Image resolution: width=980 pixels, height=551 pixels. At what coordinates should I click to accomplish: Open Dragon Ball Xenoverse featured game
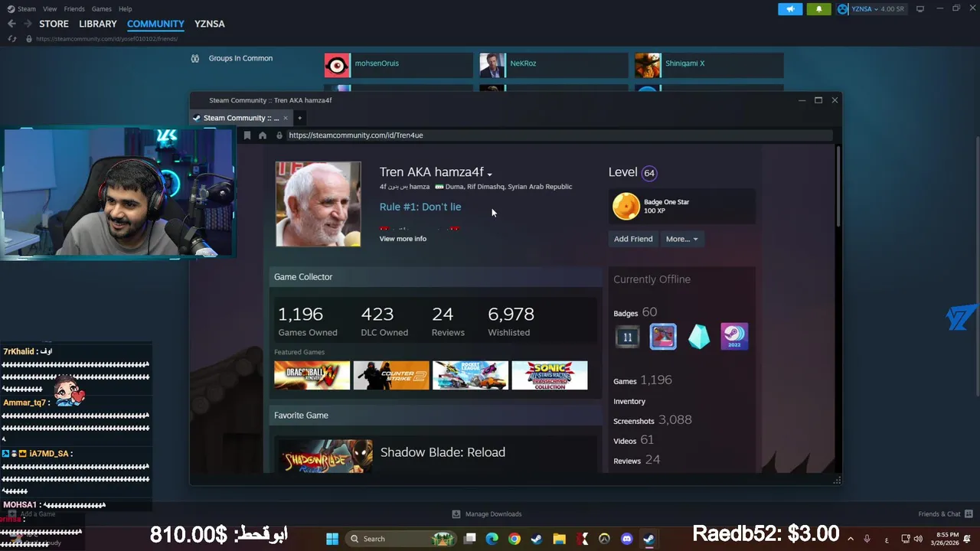pyautogui.click(x=312, y=376)
